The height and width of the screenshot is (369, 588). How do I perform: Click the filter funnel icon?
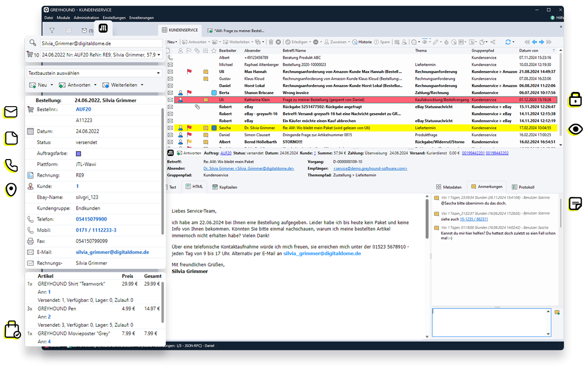(52, 30)
